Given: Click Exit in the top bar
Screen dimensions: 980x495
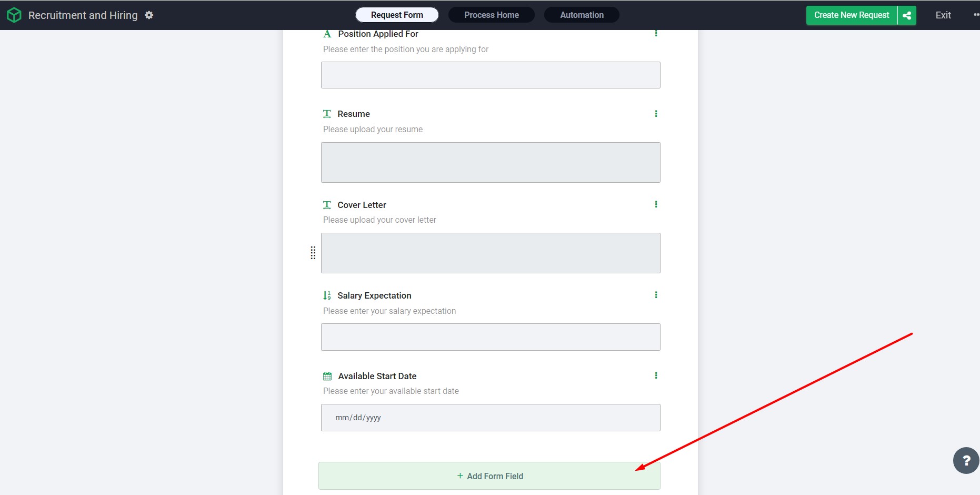Looking at the screenshot, I should (x=943, y=15).
